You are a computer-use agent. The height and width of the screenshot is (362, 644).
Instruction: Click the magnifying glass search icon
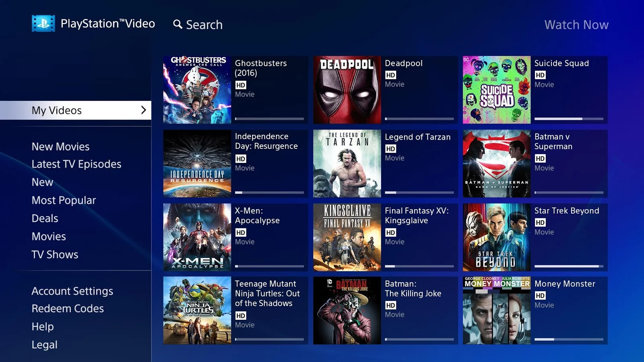pos(178,25)
